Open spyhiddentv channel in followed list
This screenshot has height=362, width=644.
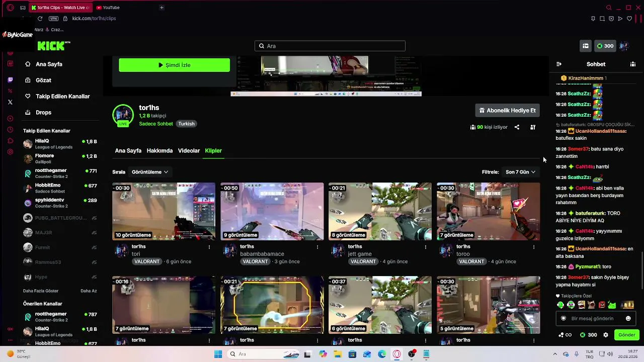[61, 203]
